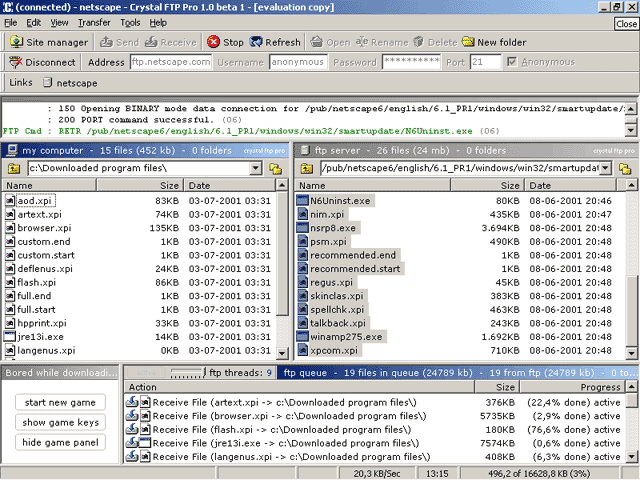Sort local files by Date column
The width and height of the screenshot is (640, 480).
(230, 186)
